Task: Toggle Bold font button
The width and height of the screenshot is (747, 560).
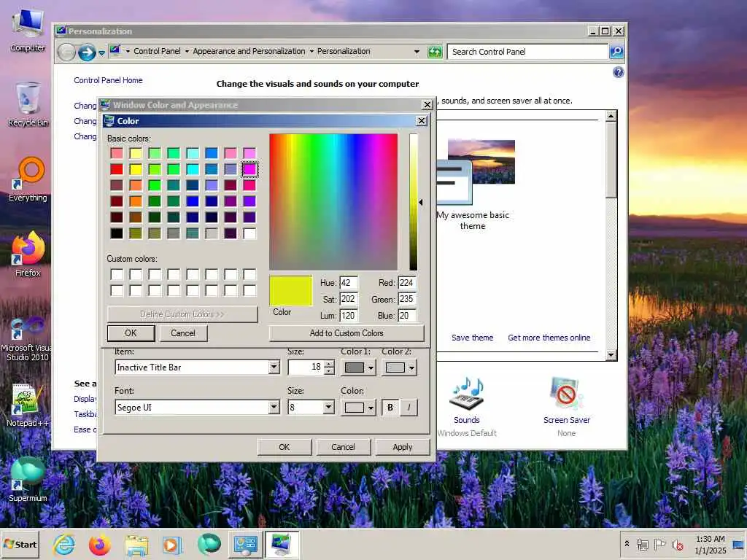Action: click(x=390, y=408)
